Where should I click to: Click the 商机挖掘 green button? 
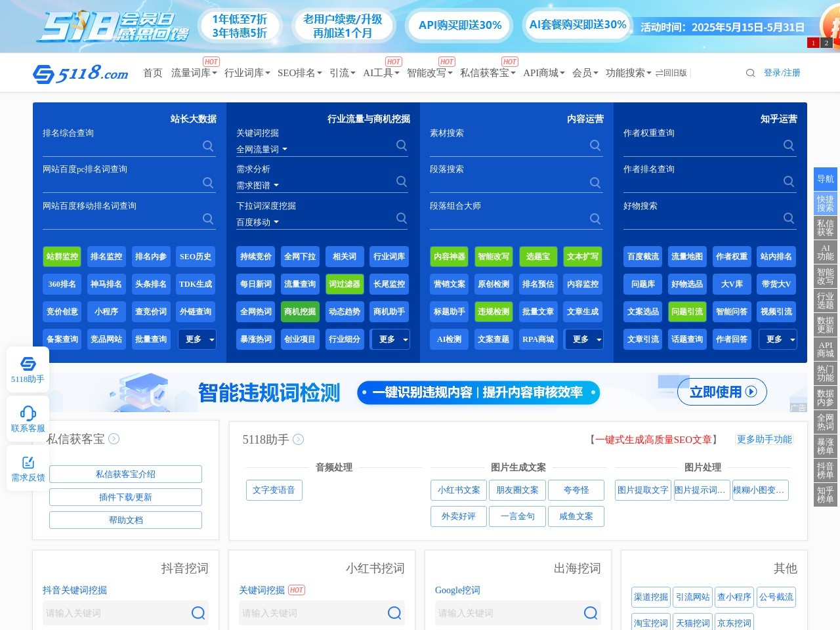click(x=300, y=312)
